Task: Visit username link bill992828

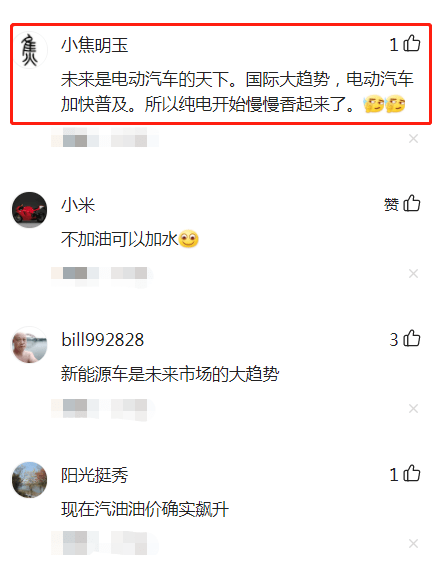Action: (102, 340)
